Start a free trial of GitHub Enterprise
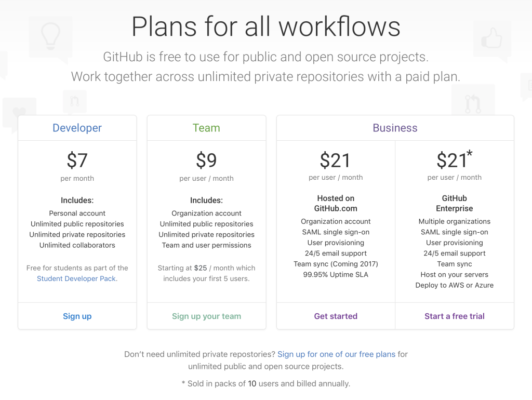This screenshot has height=400, width=532. coord(455,316)
